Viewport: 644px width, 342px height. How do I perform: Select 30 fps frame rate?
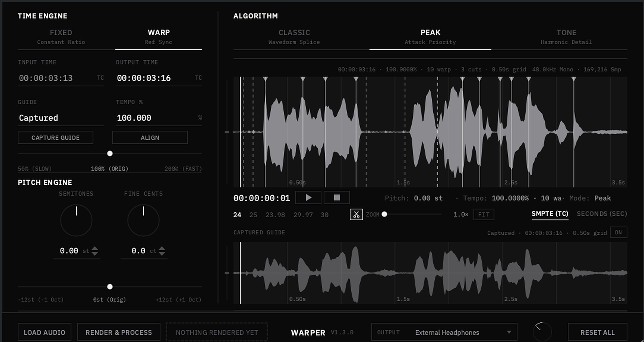click(324, 215)
